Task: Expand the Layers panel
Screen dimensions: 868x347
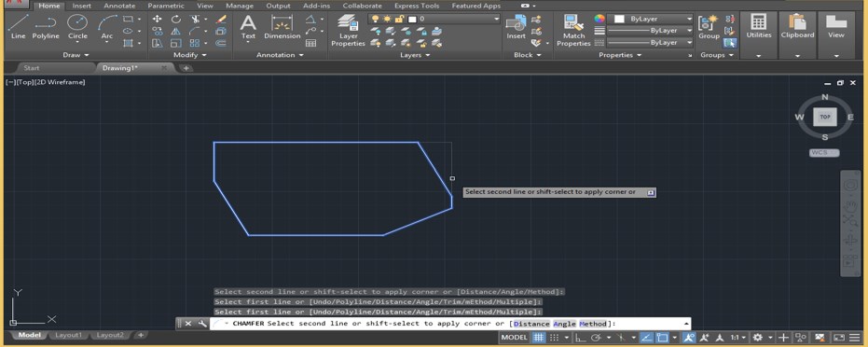Action: point(415,55)
